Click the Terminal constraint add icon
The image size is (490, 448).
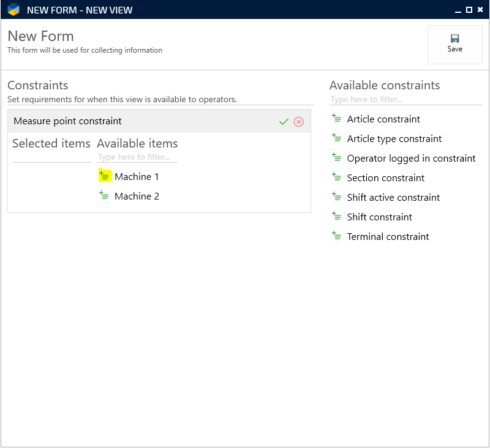[x=336, y=236]
